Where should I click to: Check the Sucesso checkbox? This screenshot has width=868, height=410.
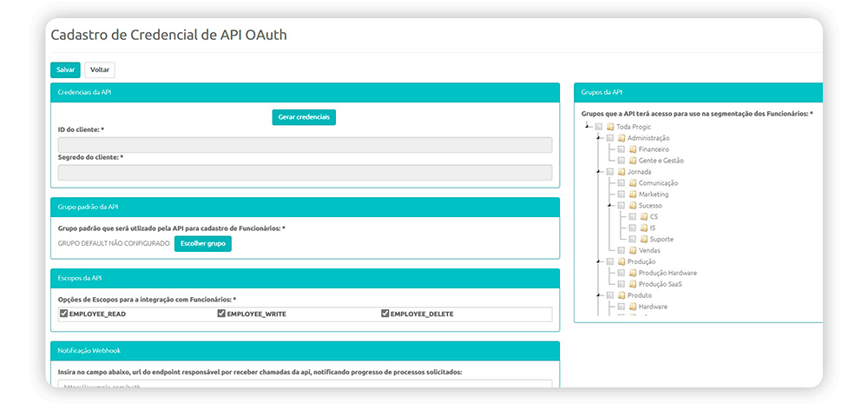[x=621, y=206]
